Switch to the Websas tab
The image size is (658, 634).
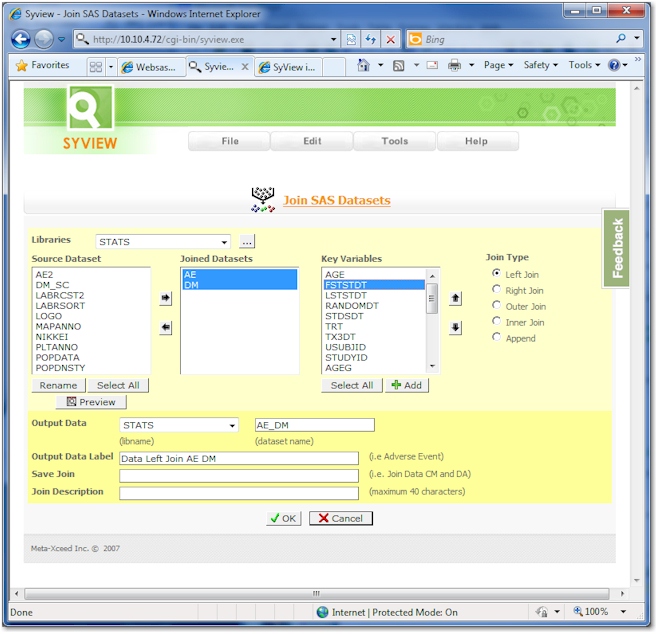pyautogui.click(x=151, y=67)
